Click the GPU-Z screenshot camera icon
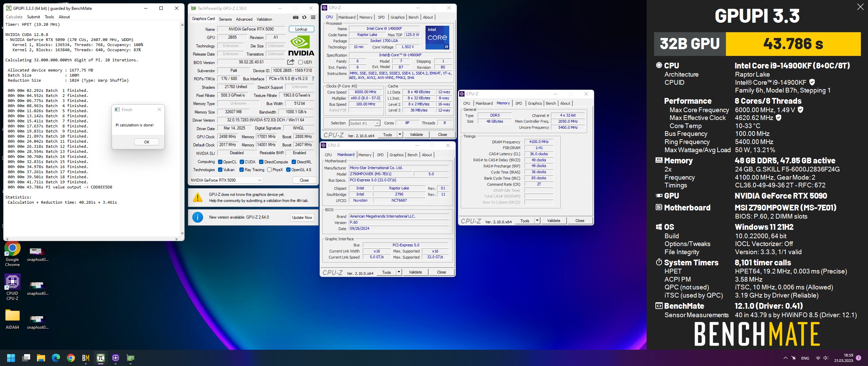The height and width of the screenshot is (366, 868). [296, 18]
